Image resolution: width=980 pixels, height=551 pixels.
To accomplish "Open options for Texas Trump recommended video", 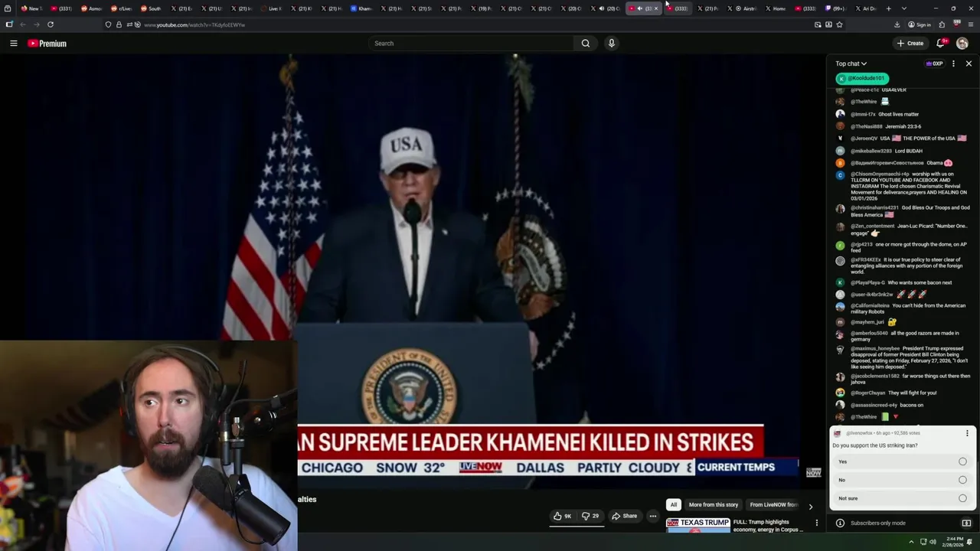I will [x=817, y=523].
